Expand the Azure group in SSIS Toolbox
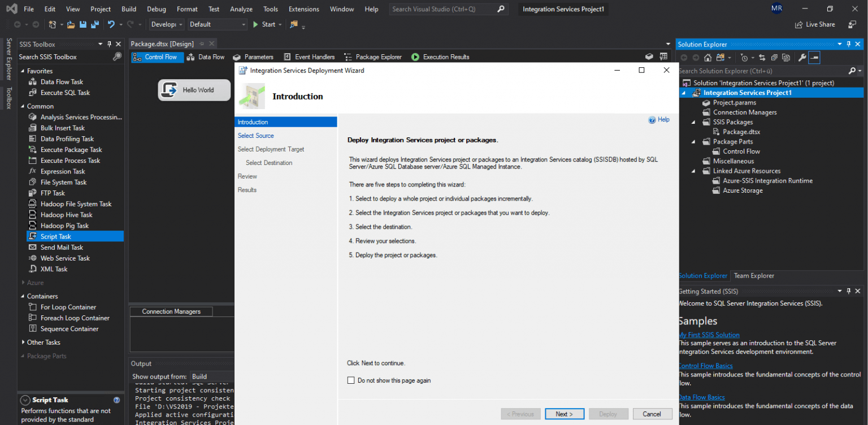This screenshot has width=868, height=425. [x=34, y=282]
